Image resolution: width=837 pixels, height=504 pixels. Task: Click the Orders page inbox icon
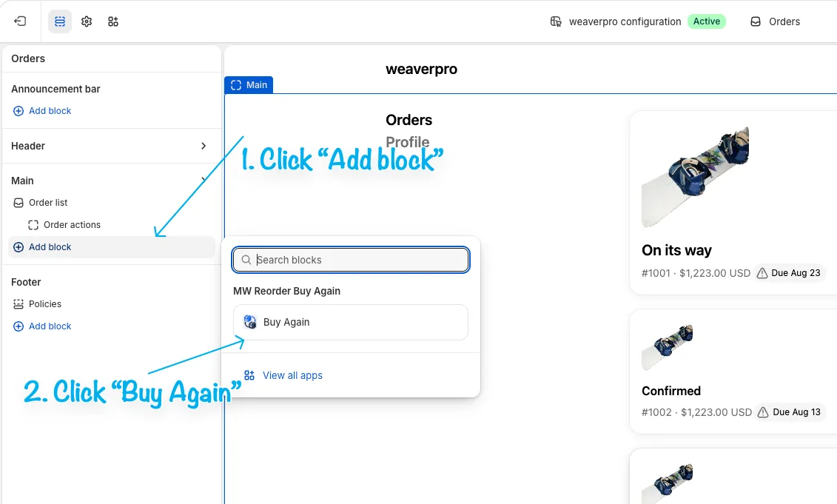coord(756,21)
